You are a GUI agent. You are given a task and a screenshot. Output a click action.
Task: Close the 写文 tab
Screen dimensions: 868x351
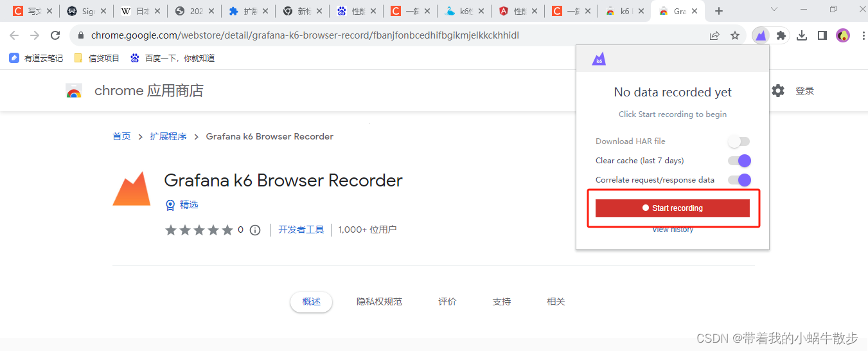49,11
